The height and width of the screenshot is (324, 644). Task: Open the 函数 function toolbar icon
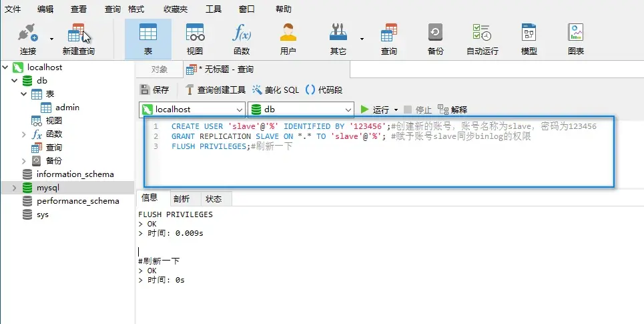242,39
